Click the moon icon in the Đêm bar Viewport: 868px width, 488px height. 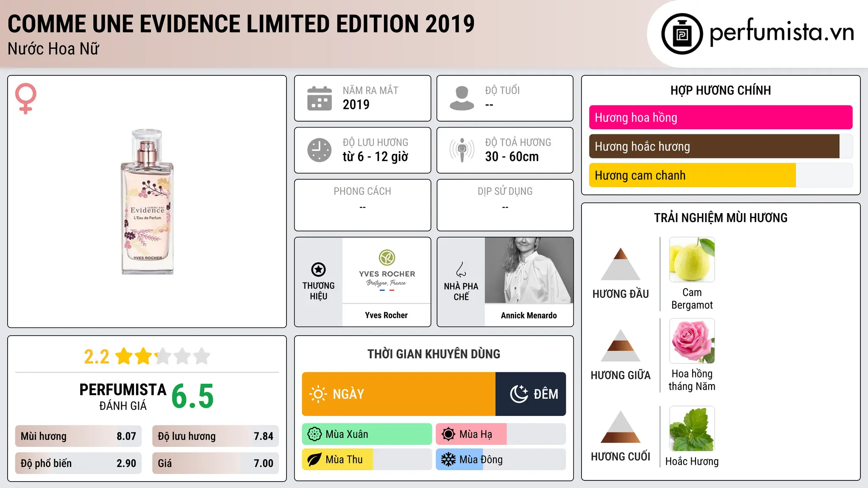pos(519,394)
